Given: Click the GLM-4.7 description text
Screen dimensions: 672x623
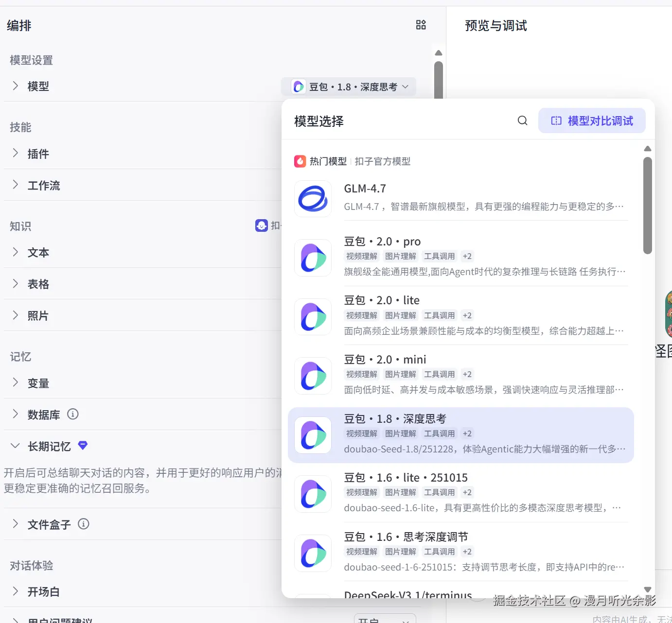Looking at the screenshot, I should pos(484,207).
